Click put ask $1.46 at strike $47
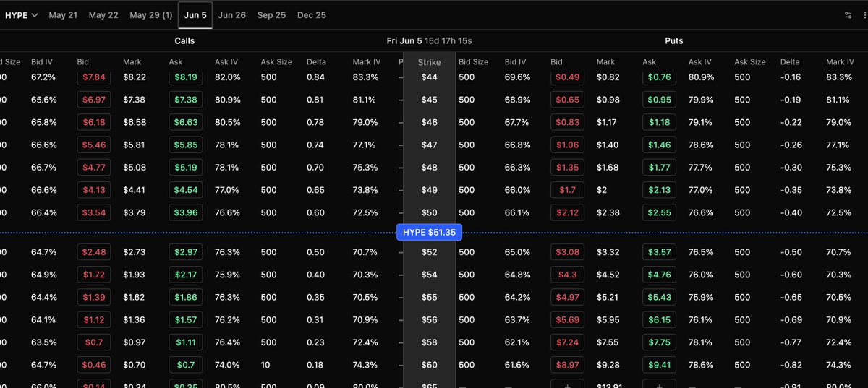Screen dimensions: 868x388 click(659, 145)
